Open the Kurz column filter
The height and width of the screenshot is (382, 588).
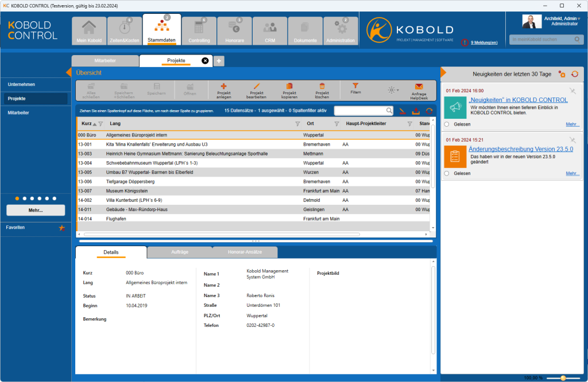(100, 124)
